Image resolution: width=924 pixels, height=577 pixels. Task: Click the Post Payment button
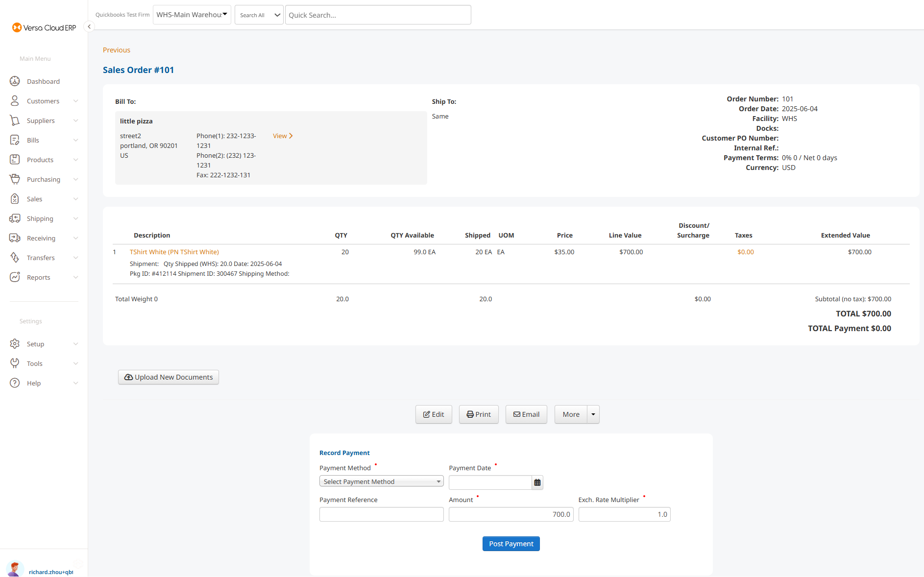[511, 544]
